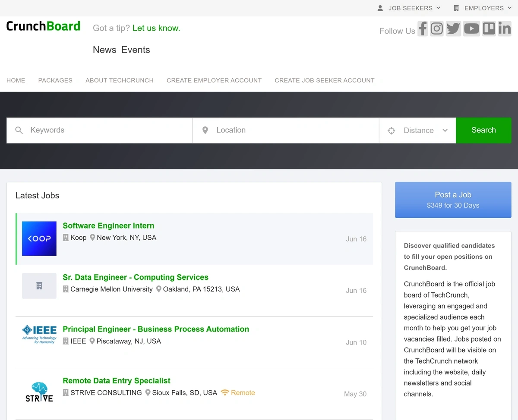The width and height of the screenshot is (518, 420).
Task: Open the News link
Action: click(x=104, y=50)
